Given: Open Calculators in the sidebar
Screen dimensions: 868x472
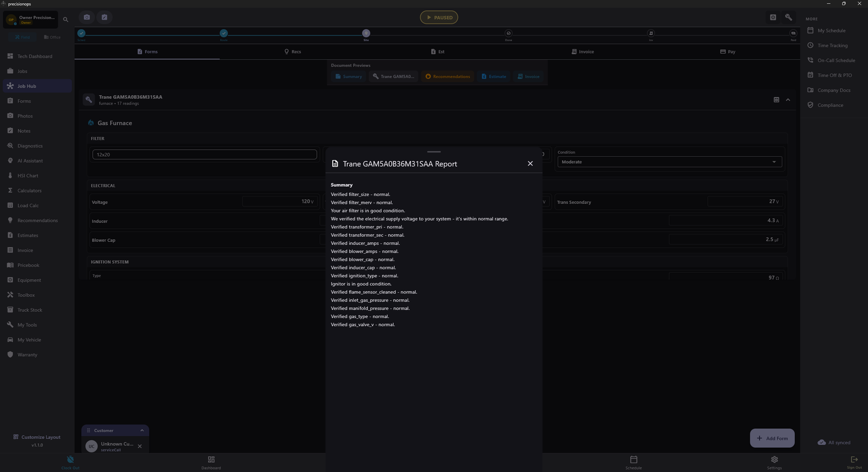Looking at the screenshot, I should pos(37,190).
